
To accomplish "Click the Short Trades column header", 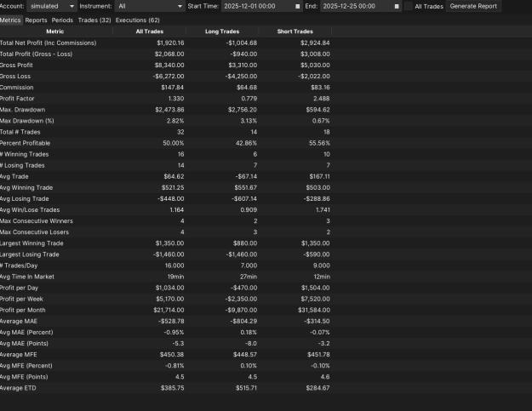I will point(295,31).
